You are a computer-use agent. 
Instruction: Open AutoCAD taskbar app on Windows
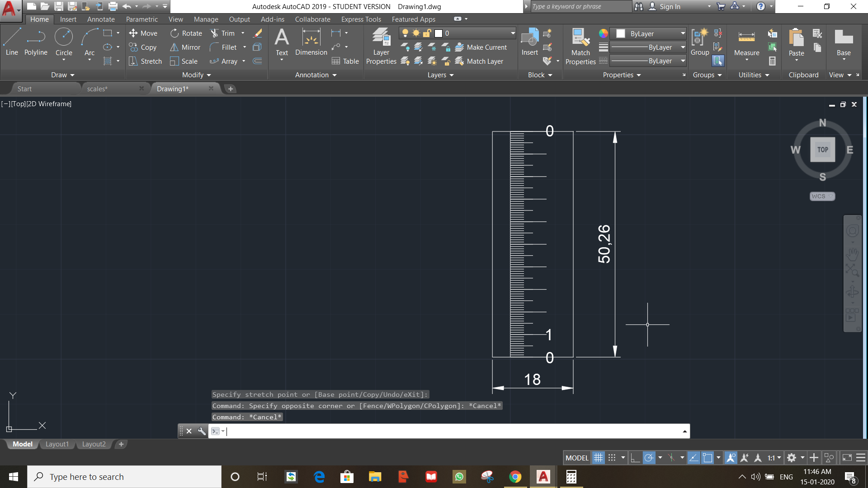pos(543,476)
